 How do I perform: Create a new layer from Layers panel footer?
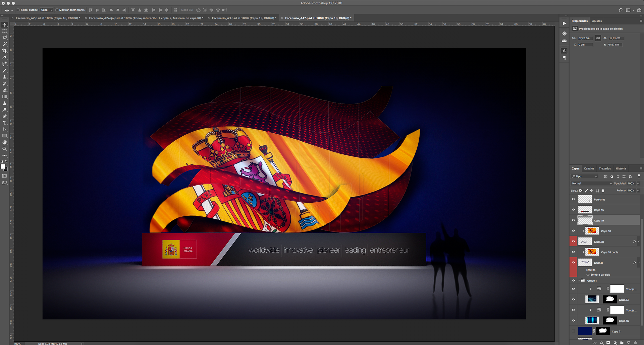click(x=629, y=343)
